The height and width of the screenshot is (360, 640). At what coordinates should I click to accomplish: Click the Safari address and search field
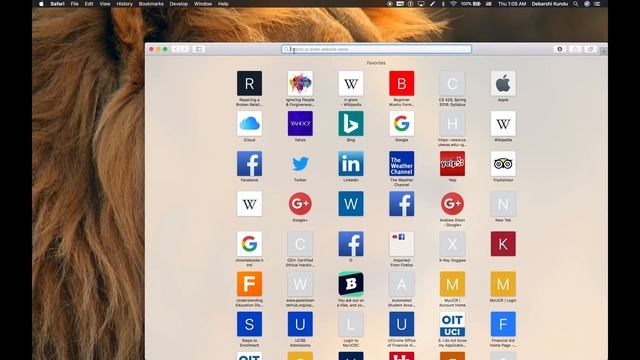[376, 49]
